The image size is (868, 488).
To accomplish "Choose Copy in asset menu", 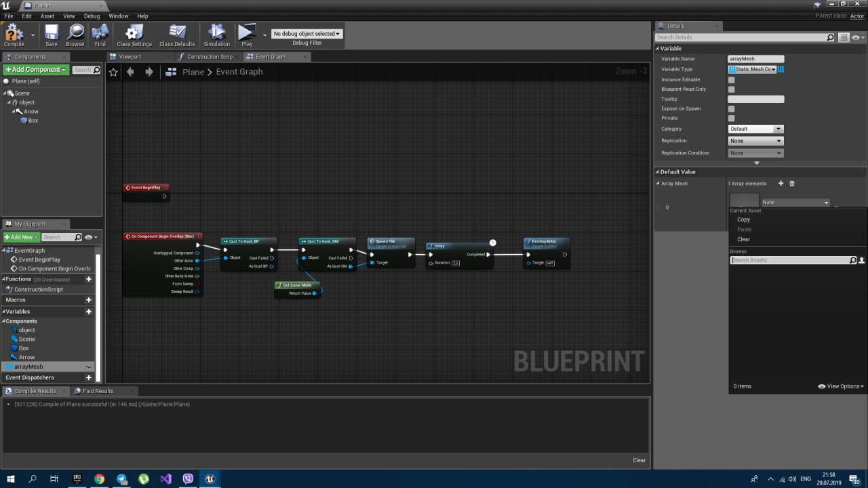I will [744, 220].
